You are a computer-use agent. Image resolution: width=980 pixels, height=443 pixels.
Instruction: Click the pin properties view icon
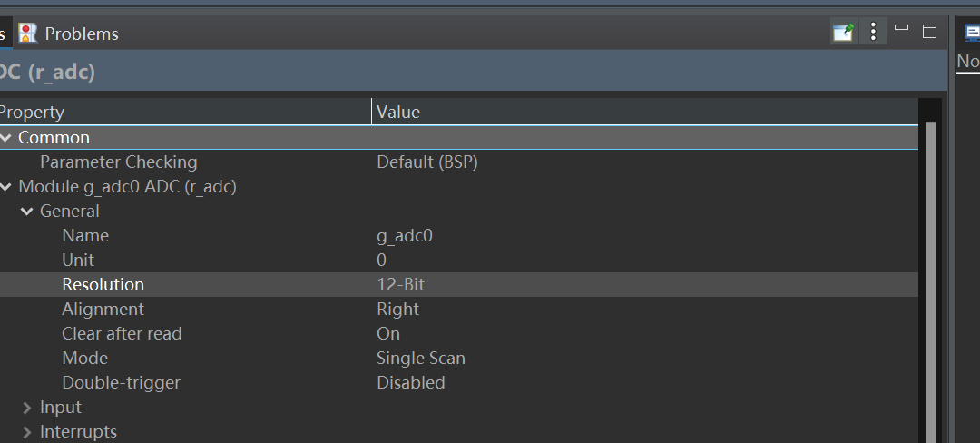point(843,31)
